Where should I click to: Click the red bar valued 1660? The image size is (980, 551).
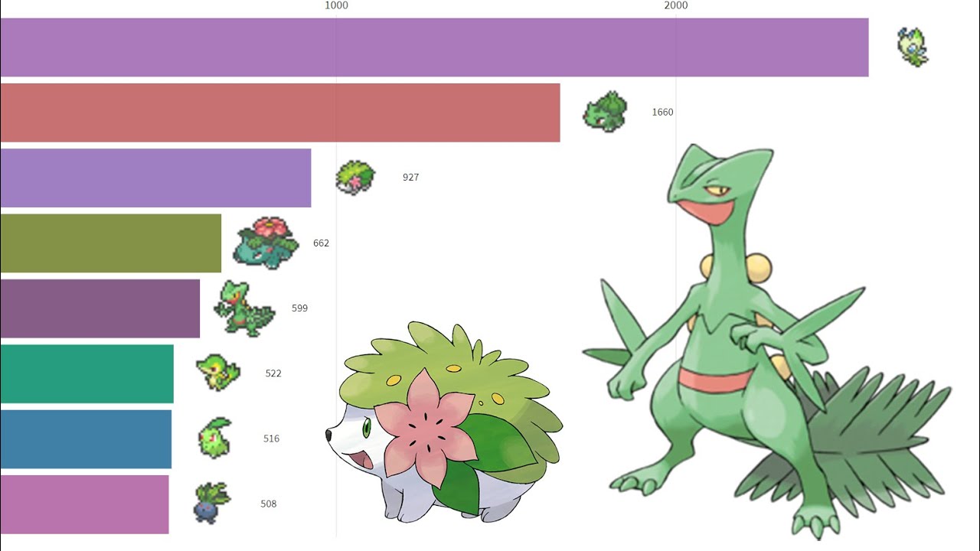click(x=280, y=112)
